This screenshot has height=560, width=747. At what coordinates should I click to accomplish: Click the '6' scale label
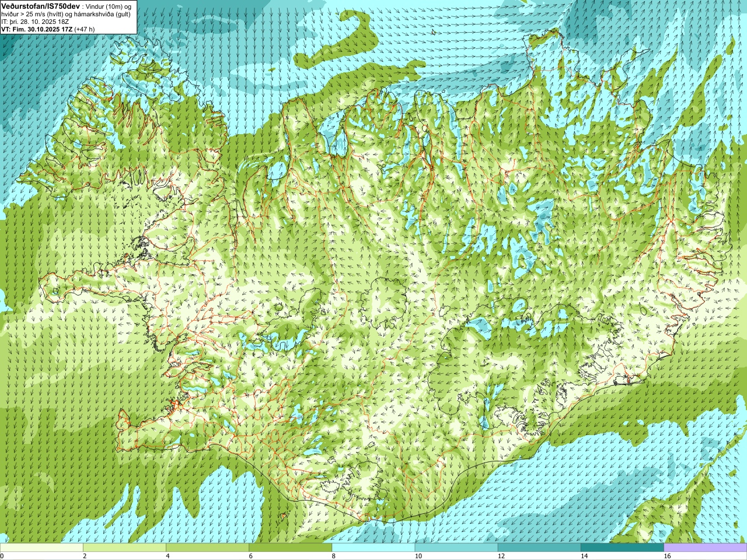pyautogui.click(x=251, y=556)
